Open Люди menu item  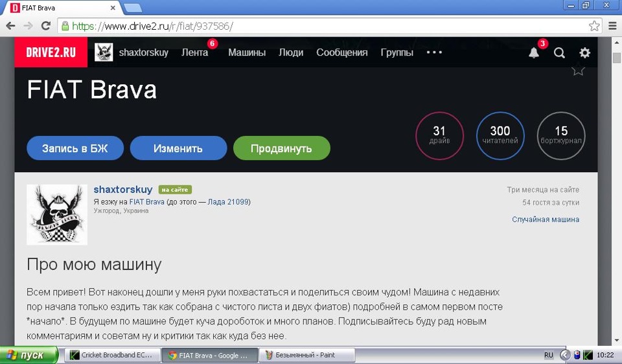coord(291,52)
